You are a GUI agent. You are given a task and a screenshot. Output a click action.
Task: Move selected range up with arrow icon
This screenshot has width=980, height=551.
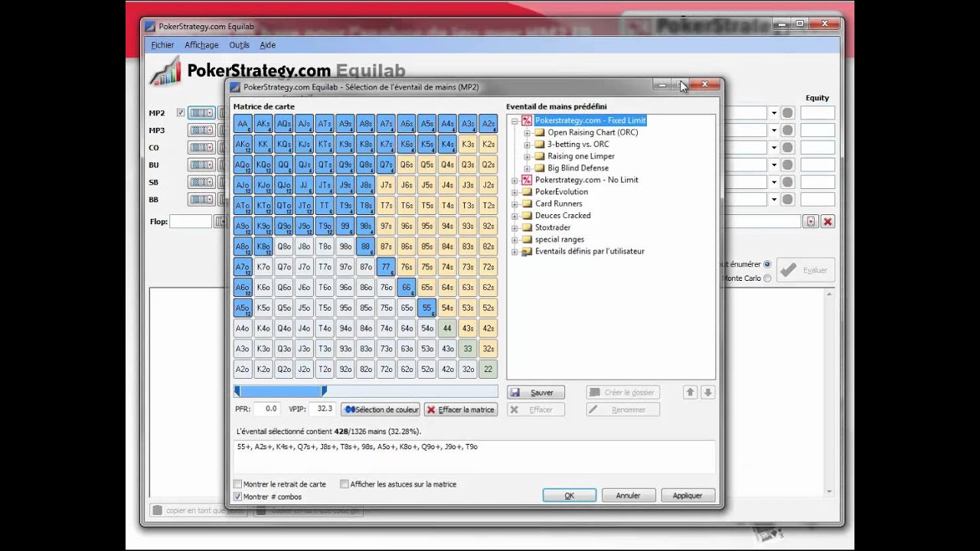[x=690, y=392]
